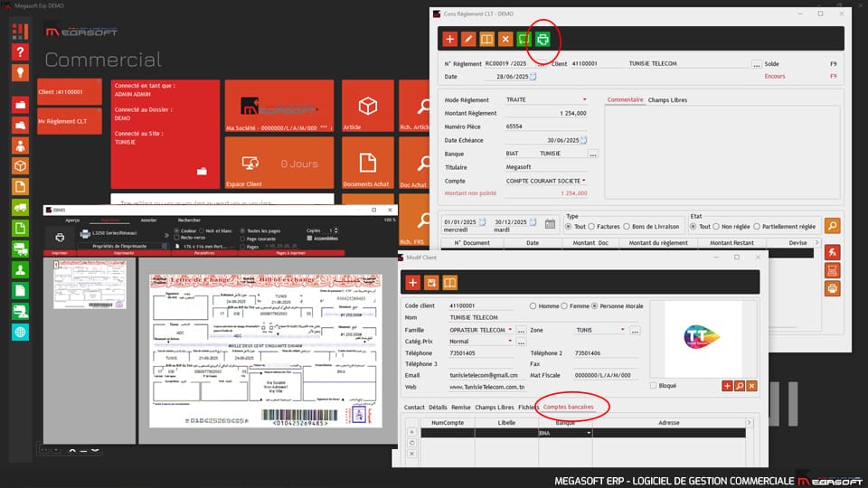Click the Propriétés de l'imprimante button

pos(119,246)
